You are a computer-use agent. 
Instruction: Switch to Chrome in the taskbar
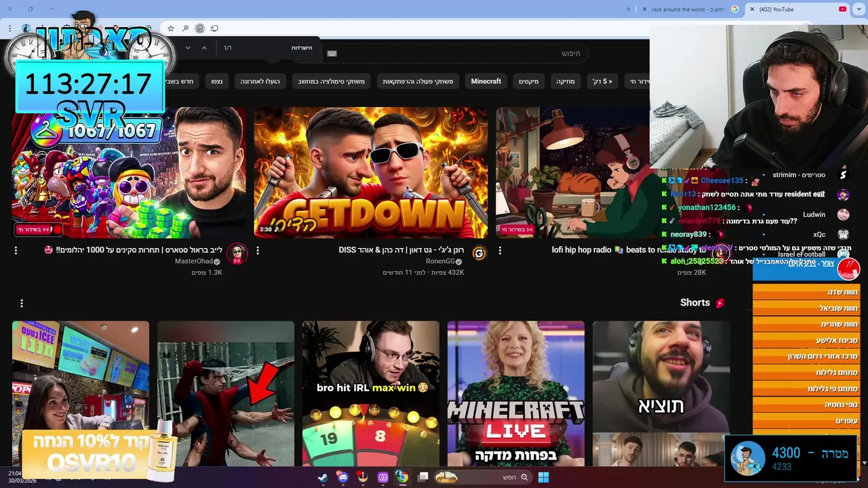pos(402,477)
